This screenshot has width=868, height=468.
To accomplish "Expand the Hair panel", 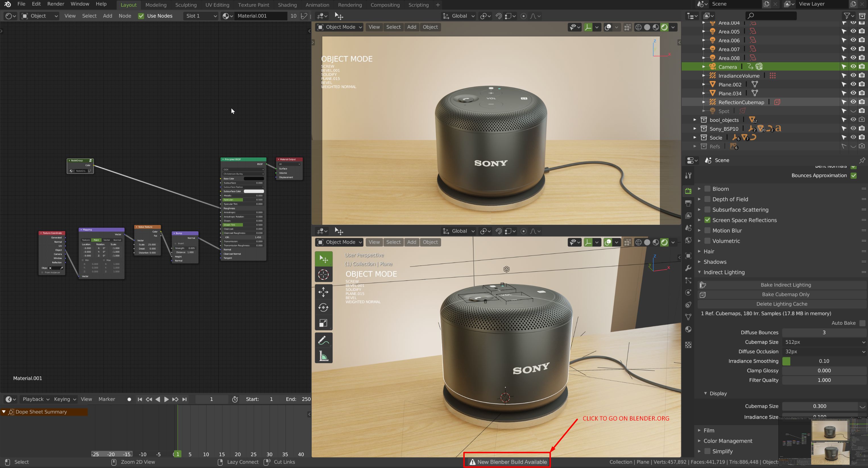I will 700,251.
